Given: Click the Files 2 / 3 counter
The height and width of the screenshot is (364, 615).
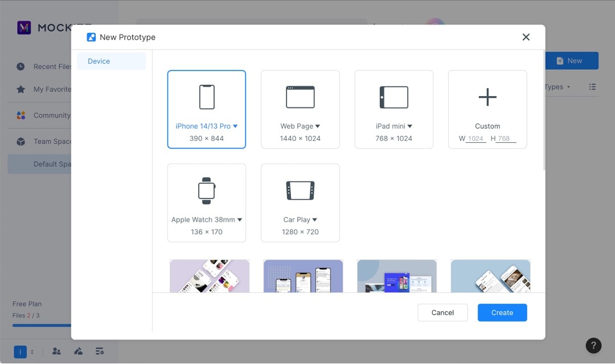Looking at the screenshot, I should (26, 316).
